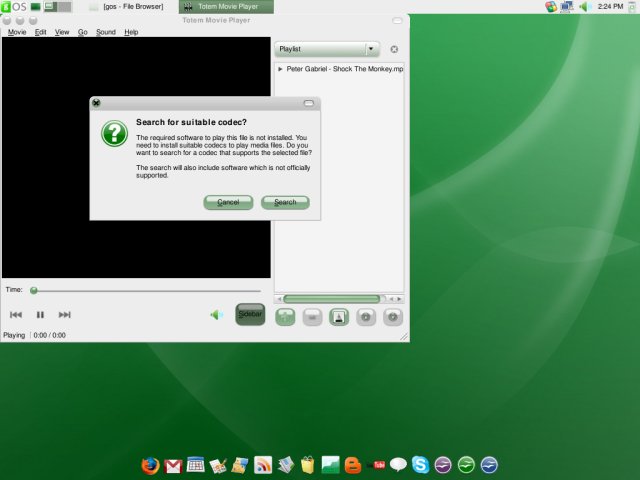
Task: Click the 0:00 / 0:00 status text
Action: [49, 335]
